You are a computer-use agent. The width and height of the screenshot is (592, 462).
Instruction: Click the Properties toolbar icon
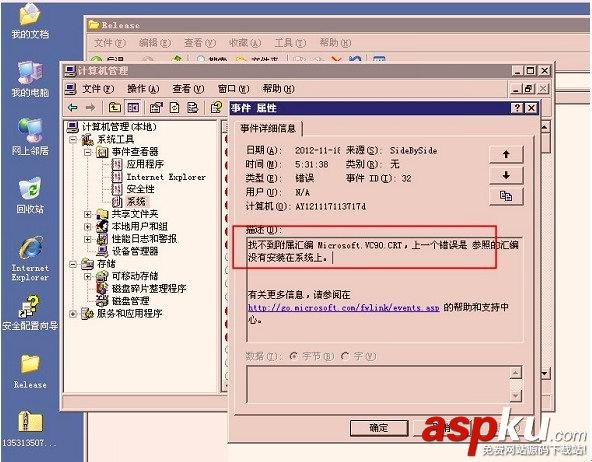point(156,108)
